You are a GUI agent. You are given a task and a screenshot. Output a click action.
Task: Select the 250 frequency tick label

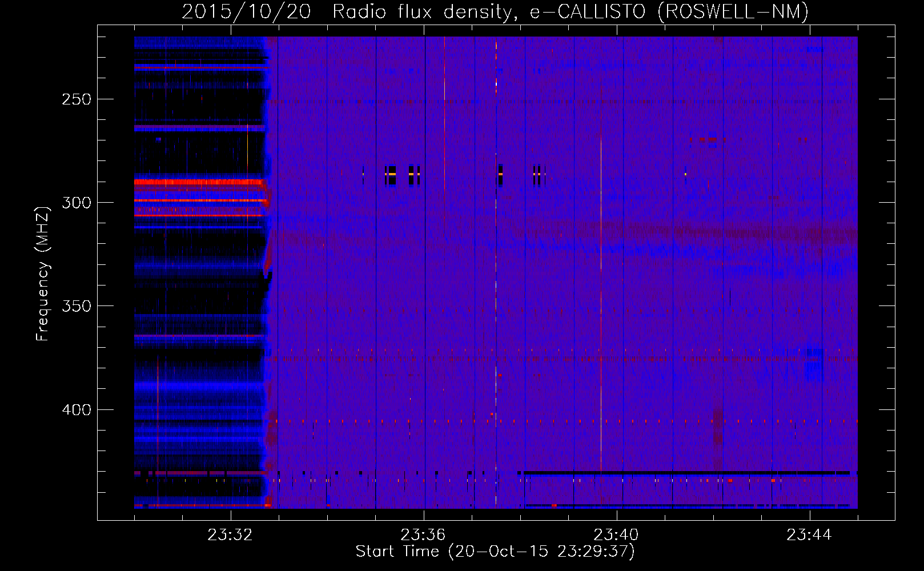click(77, 99)
